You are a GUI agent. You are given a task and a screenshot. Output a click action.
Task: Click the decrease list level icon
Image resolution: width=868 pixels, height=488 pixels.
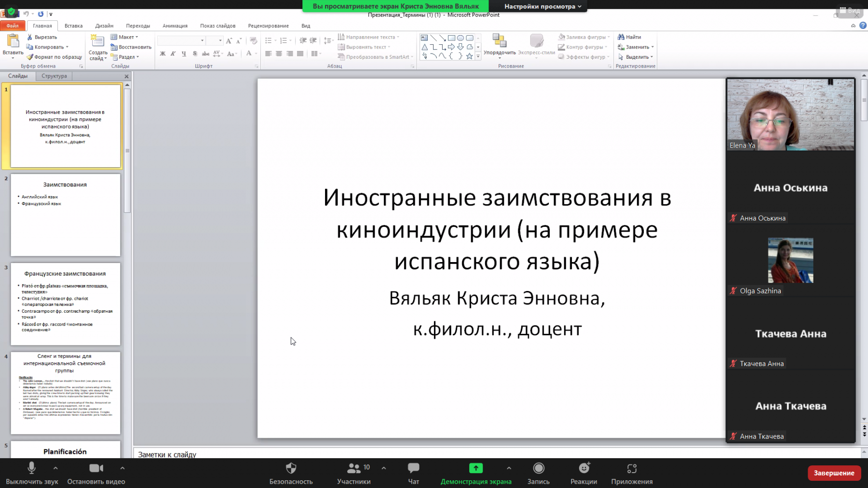click(303, 41)
